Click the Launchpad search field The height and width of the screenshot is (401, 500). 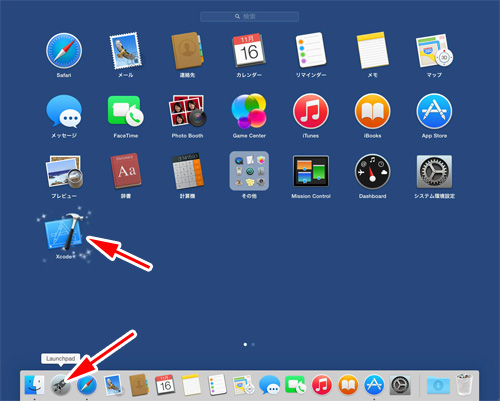249,16
